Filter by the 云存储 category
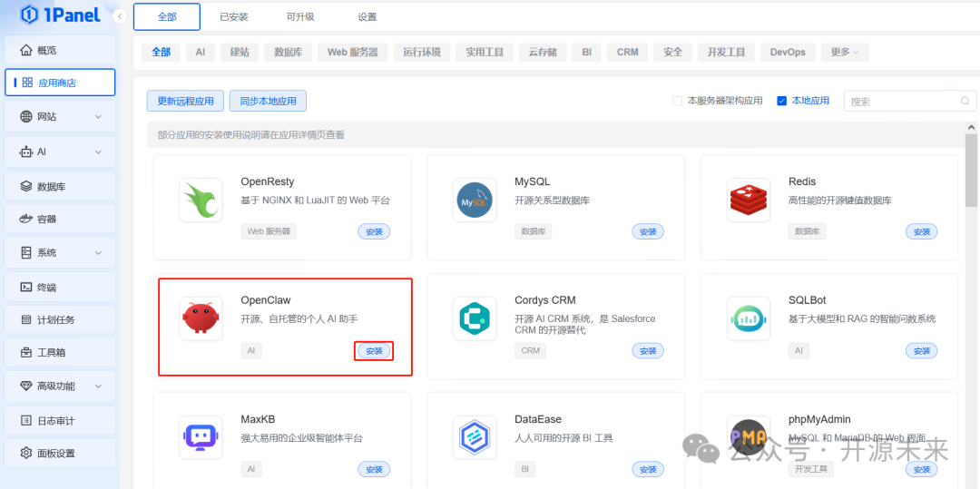Image resolution: width=980 pixels, height=489 pixels. 543,53
